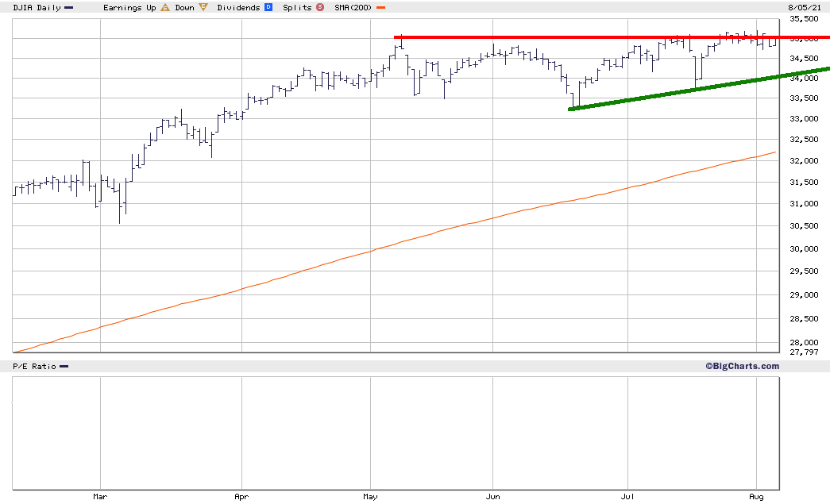Click the Jul month axis label
830x504 pixels.
coord(627,497)
